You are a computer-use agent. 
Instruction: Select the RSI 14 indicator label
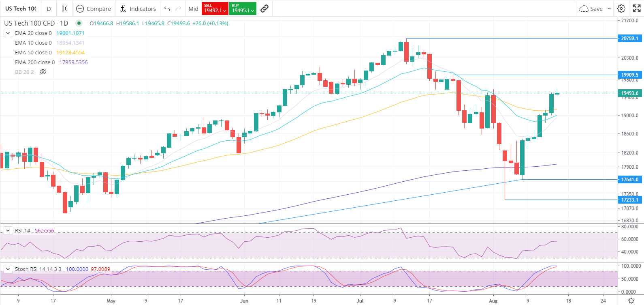23,230
